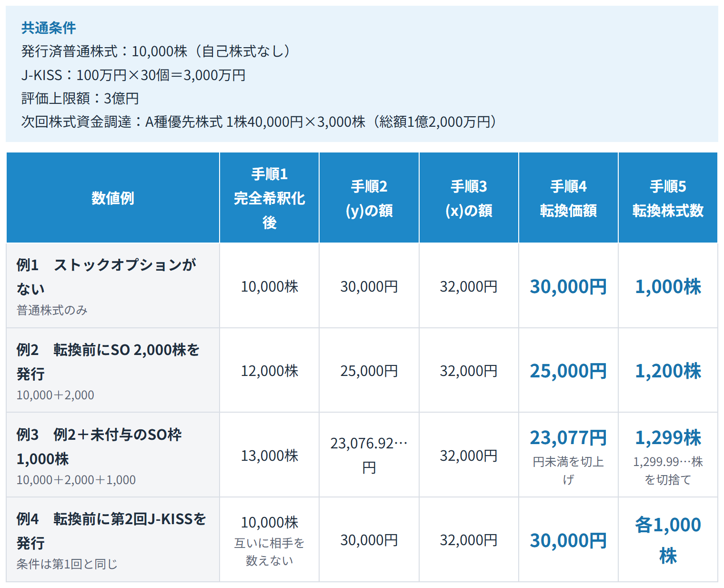Select "32,000円" in the 例2 row
724x588 pixels.
469,371
